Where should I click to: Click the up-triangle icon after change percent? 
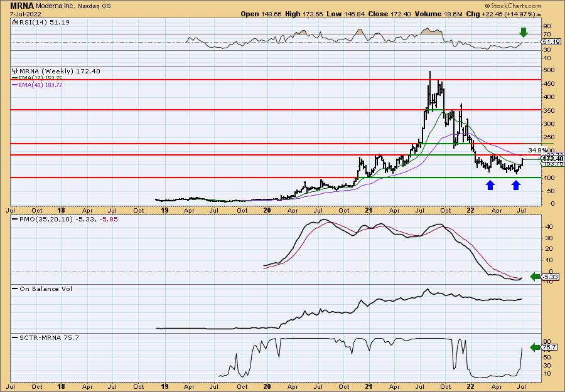tap(539, 14)
